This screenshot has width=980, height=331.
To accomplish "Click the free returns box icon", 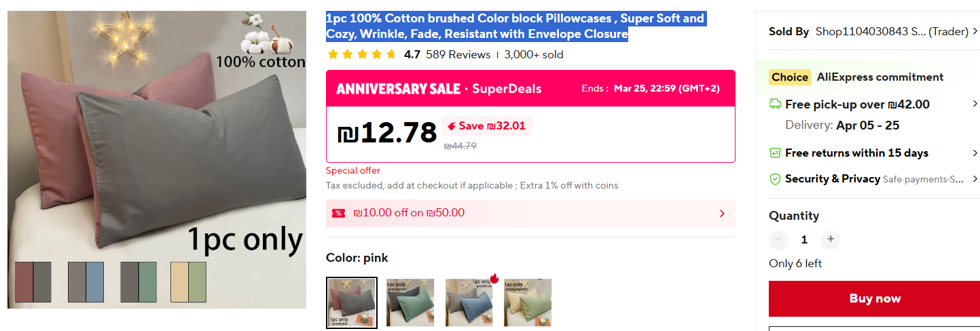I will point(775,153).
